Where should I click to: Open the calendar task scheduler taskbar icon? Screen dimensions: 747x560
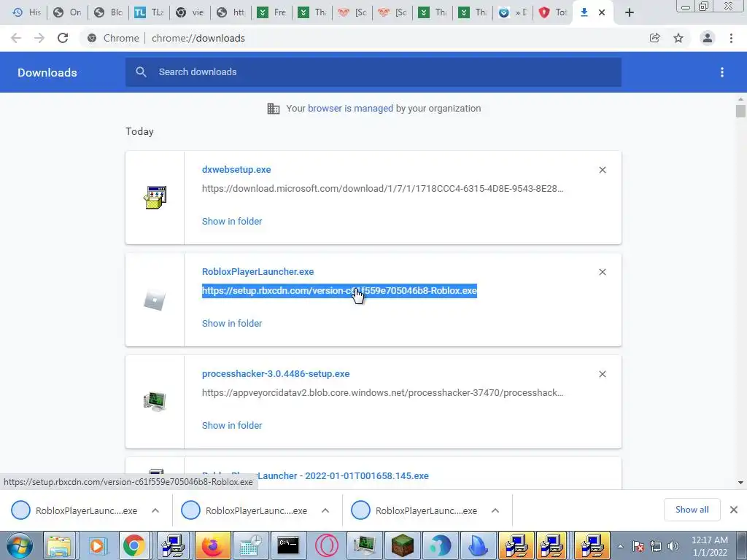pyautogui.click(x=250, y=545)
